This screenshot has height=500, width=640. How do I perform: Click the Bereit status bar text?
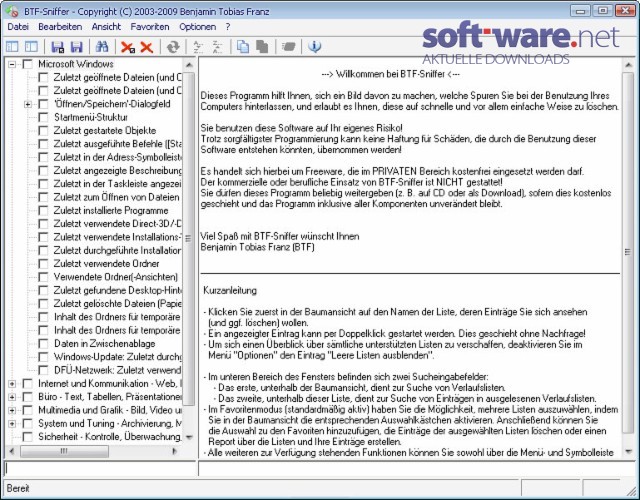click(18, 489)
